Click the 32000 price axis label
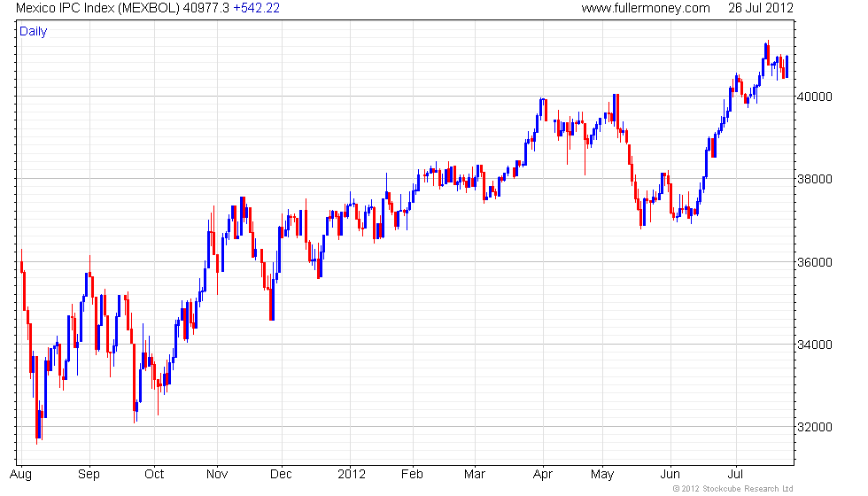This screenshot has height=496, width=868. point(814,427)
